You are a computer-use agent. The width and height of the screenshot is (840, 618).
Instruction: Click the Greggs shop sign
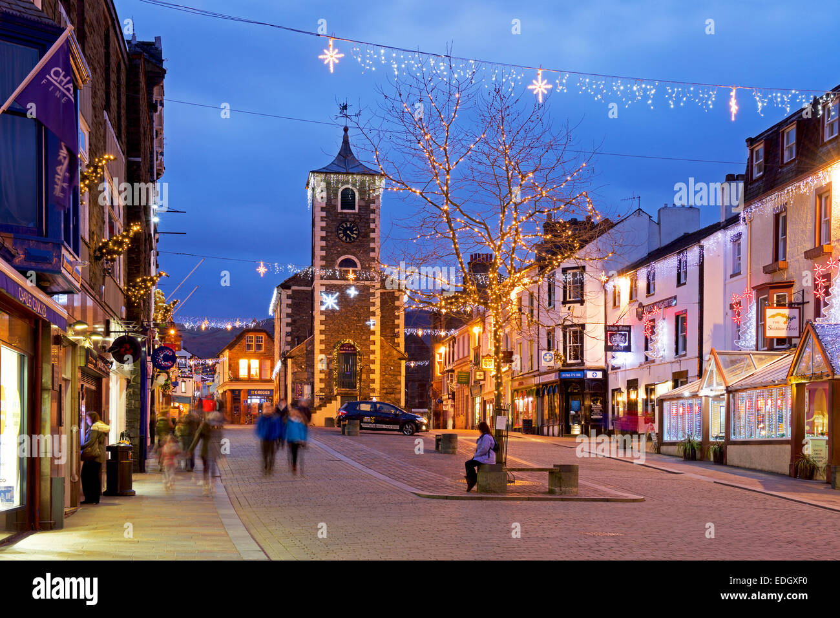point(260,393)
